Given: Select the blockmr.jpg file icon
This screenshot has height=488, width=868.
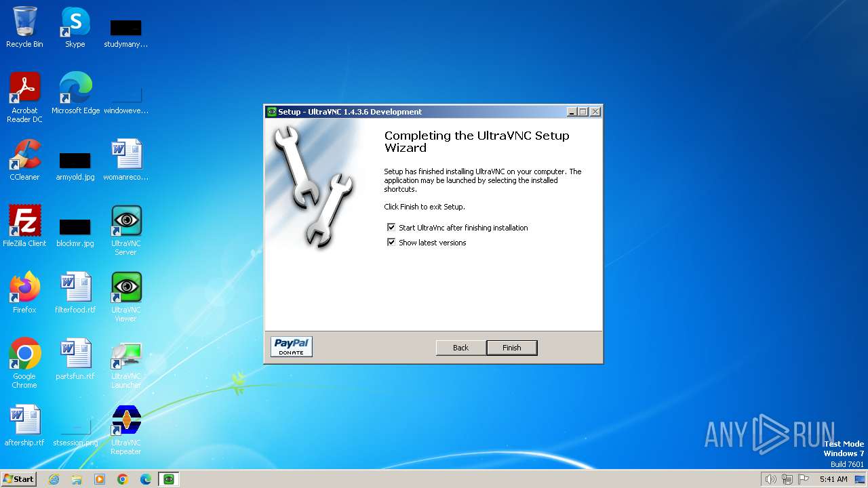Looking at the screenshot, I should pyautogui.click(x=75, y=232).
